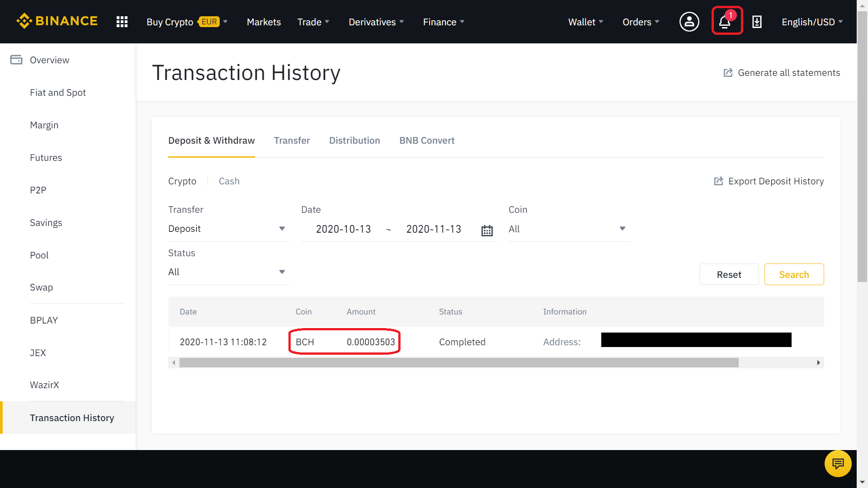The image size is (868, 488).
Task: Expand the Orders dropdown menu
Action: point(641,22)
